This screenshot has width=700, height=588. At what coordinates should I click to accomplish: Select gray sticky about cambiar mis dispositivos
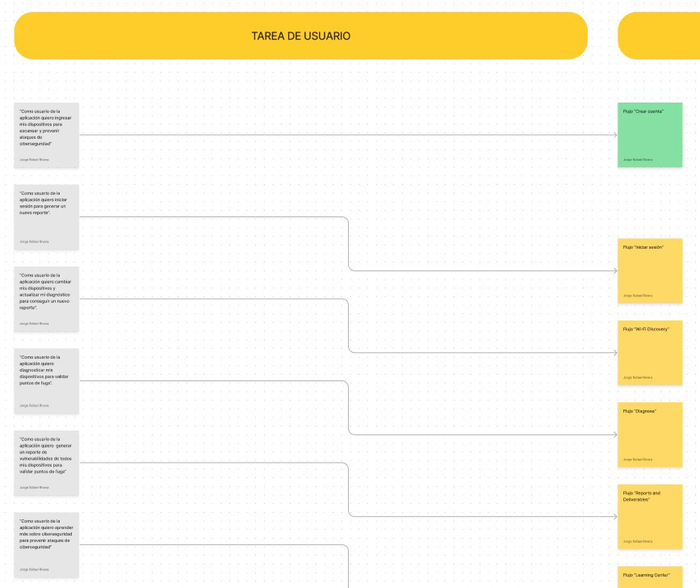(x=47, y=299)
